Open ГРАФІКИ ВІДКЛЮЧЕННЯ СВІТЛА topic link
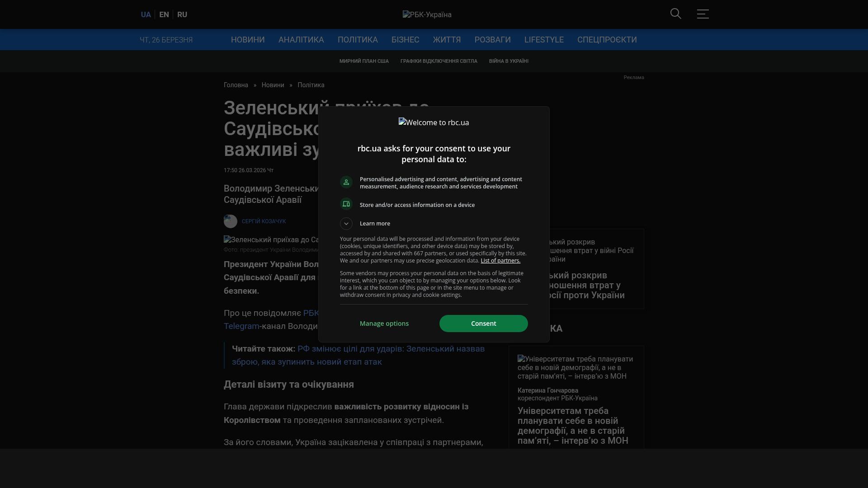 (439, 61)
